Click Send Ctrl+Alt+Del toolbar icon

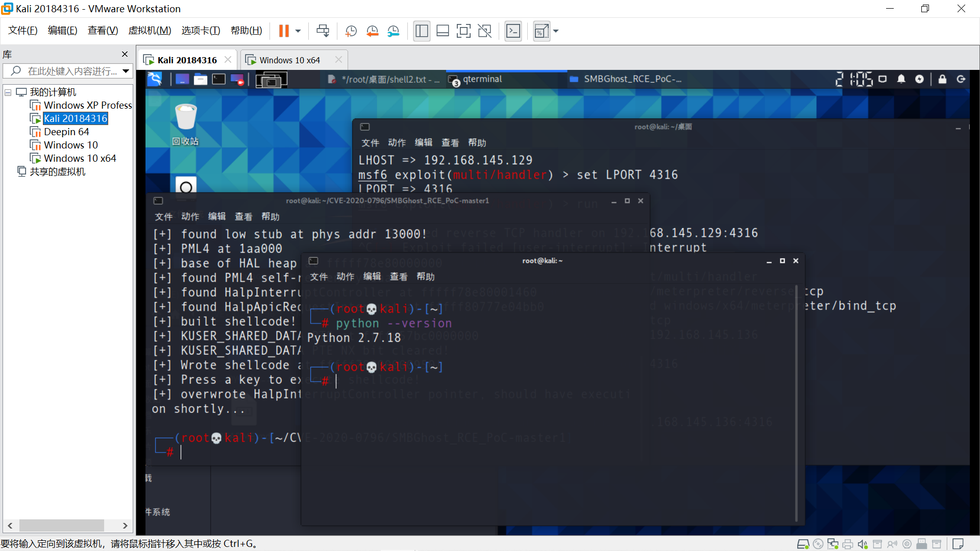coord(323,31)
